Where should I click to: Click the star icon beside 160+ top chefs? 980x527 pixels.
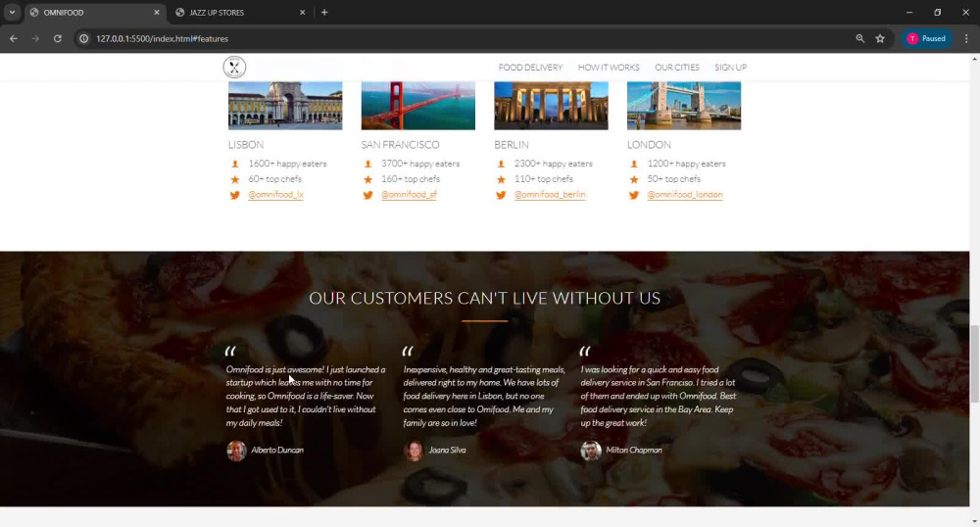point(368,179)
